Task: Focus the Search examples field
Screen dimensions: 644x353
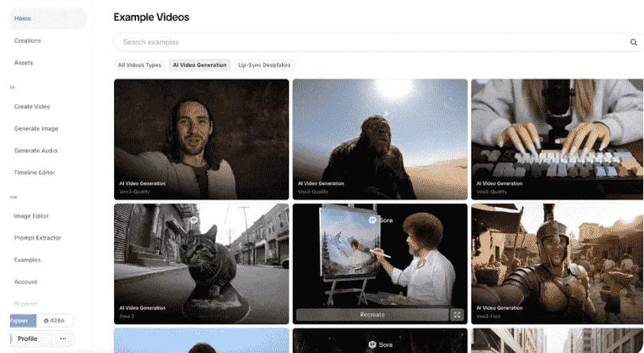Action: click(x=378, y=42)
